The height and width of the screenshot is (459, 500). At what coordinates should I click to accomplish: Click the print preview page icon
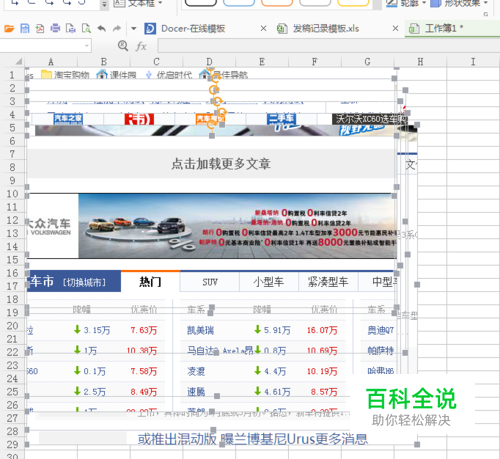click(70, 29)
